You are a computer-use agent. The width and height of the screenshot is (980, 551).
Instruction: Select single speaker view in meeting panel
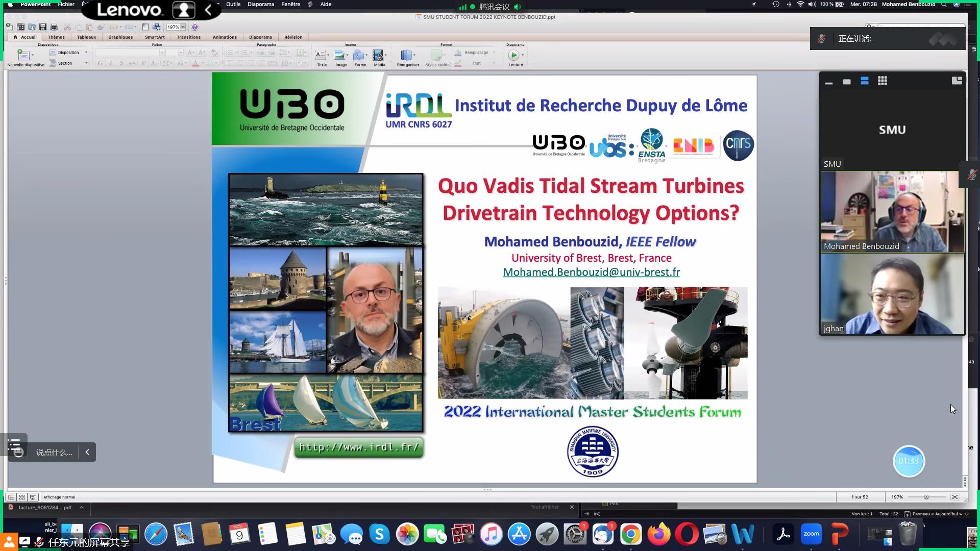[x=847, y=82]
